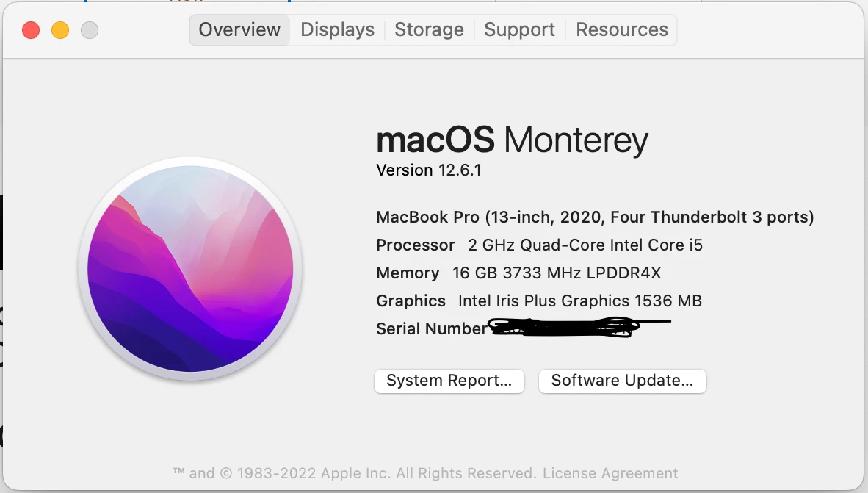Click the Memory 16 GB specification line
Image resolution: width=868 pixels, height=493 pixels.
(518, 273)
